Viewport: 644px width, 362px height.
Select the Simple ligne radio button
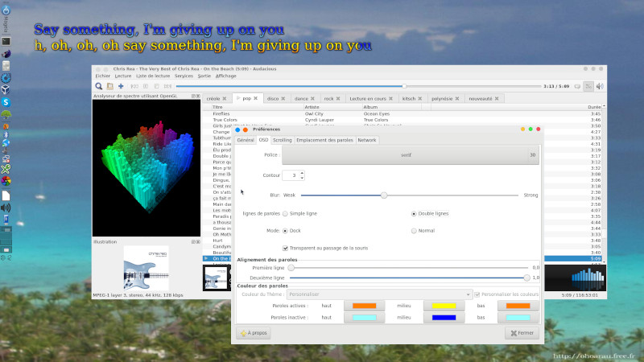(x=284, y=213)
